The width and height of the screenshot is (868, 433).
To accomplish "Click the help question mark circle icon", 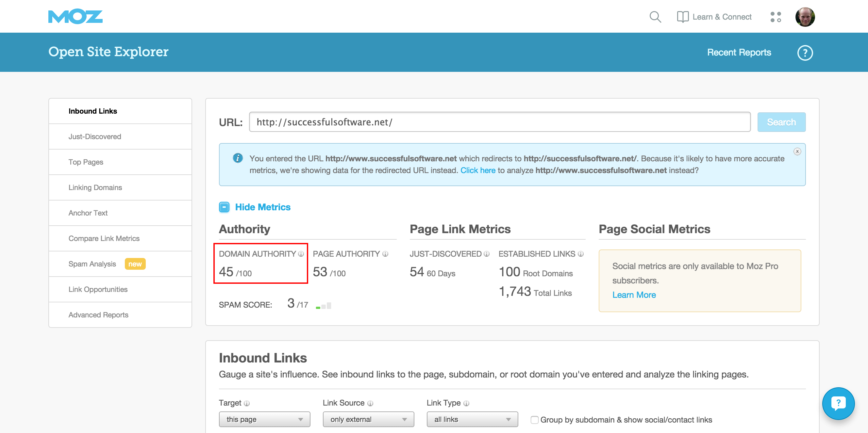I will tap(805, 53).
